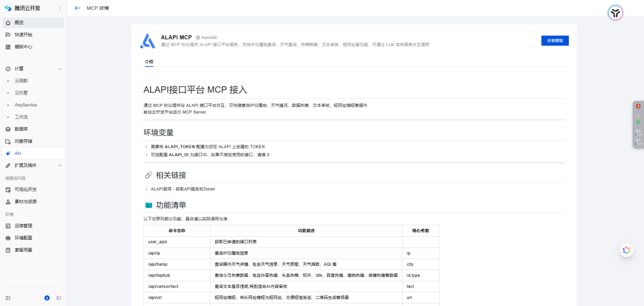
Task: Click the 环境变量 heading
Action: click(x=158, y=133)
